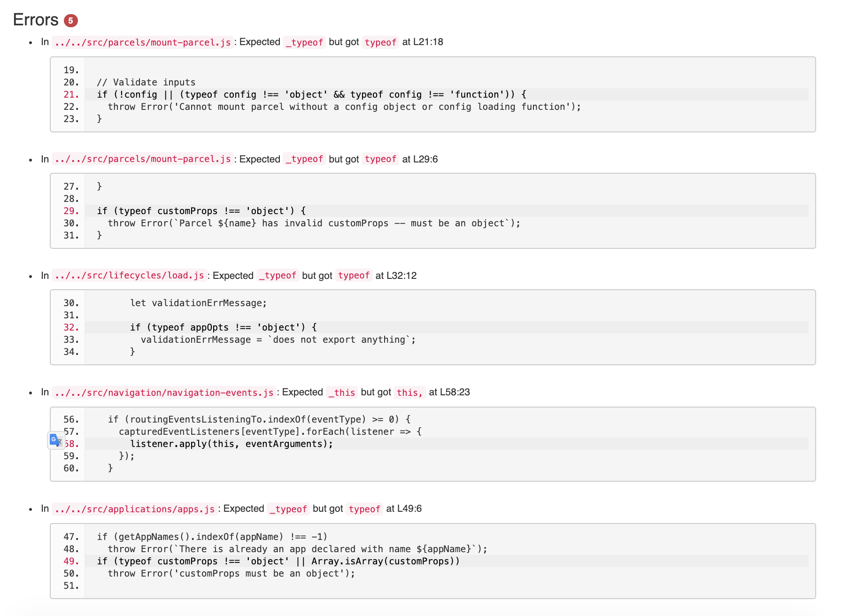
Task: Click the 'has invalid customProps' throw line
Action: [x=314, y=223]
